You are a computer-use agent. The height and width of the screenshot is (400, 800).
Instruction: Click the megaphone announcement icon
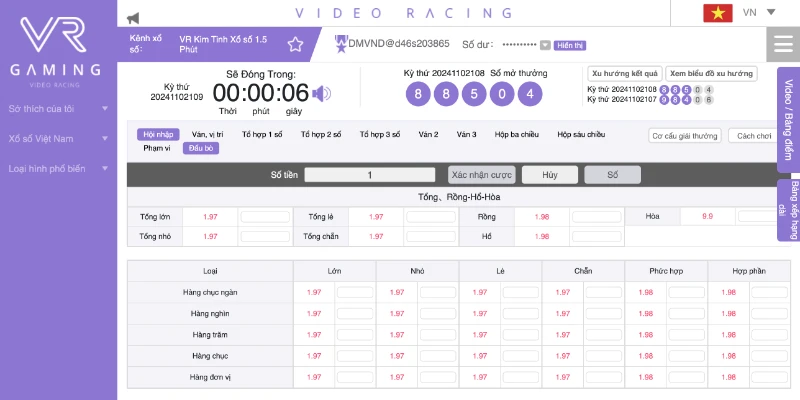[133, 16]
